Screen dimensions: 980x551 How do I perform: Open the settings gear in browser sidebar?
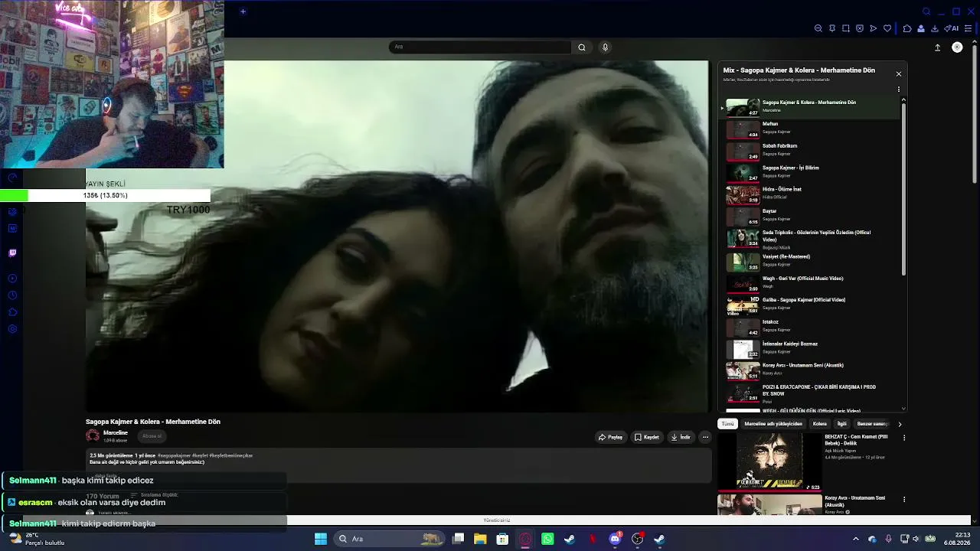pyautogui.click(x=12, y=329)
